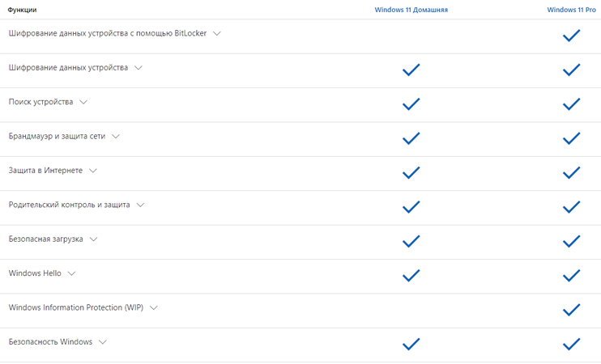Open the Windows 11 Pro column link
This screenshot has width=601, height=364.
[571, 10]
